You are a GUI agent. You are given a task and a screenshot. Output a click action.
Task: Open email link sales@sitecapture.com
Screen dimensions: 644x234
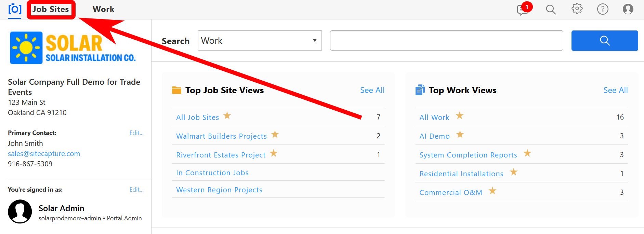pyautogui.click(x=44, y=154)
